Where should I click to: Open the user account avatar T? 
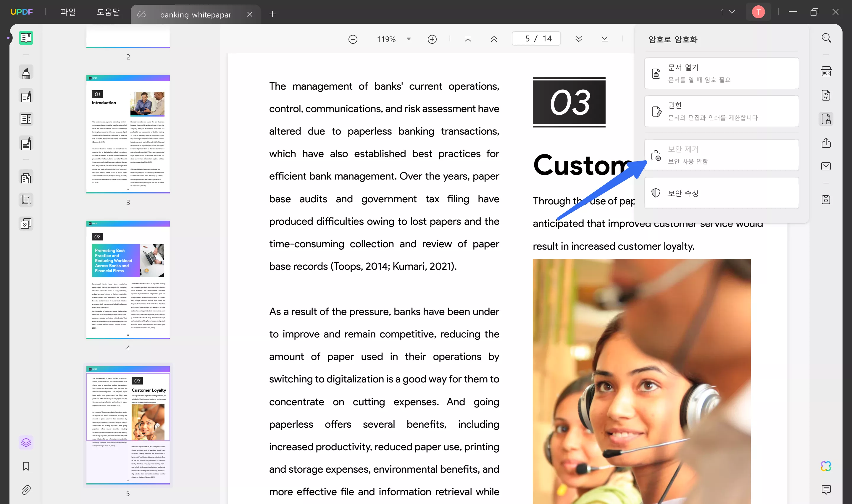(x=758, y=12)
